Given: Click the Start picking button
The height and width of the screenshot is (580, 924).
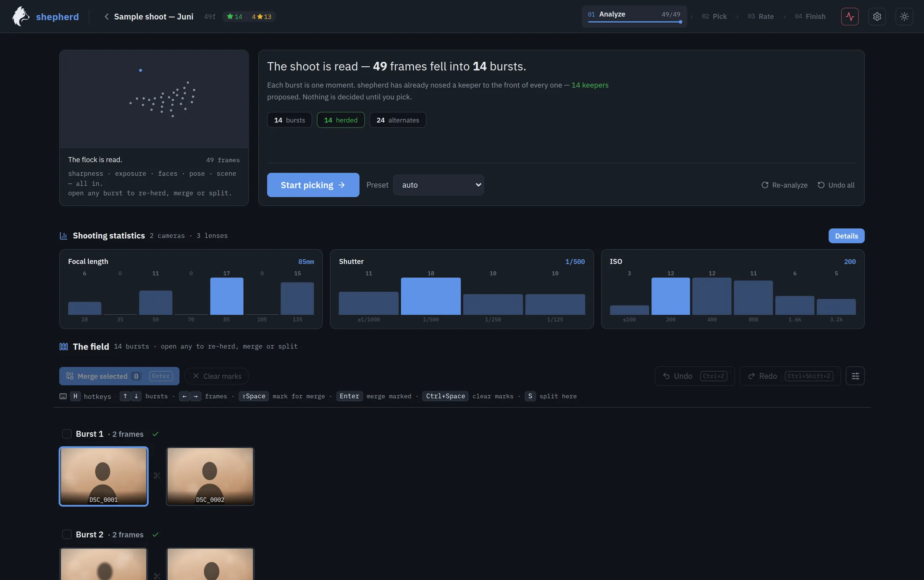Looking at the screenshot, I should 313,185.
